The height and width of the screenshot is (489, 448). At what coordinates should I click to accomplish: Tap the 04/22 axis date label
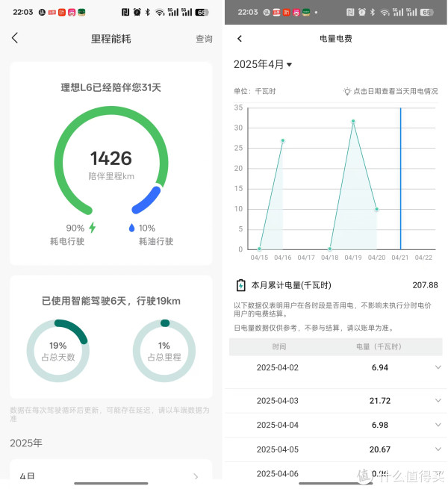[423, 258]
